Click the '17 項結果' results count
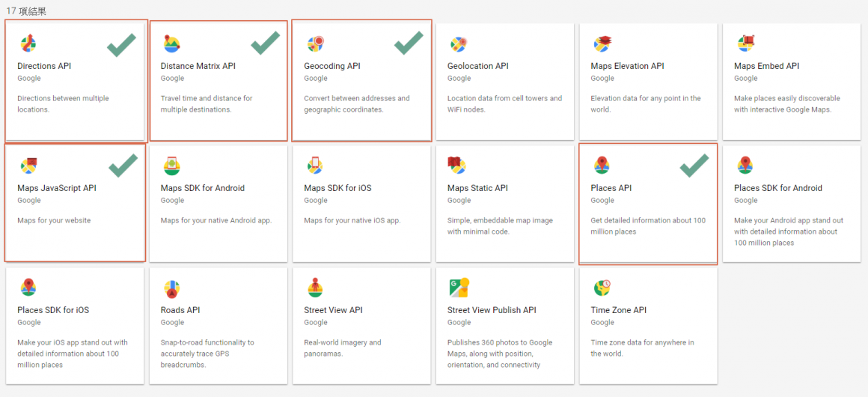 pos(26,11)
